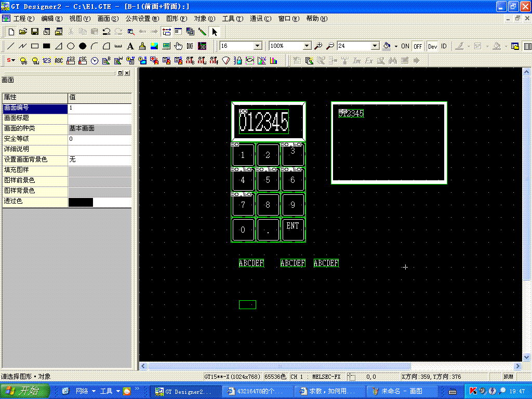Click the 开始 Start button
Viewport: 532px width, 399px height.
(25, 391)
